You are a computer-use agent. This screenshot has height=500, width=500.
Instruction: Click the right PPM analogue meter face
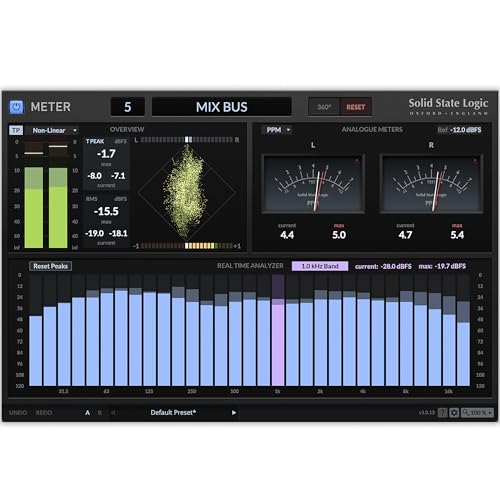tap(431, 184)
